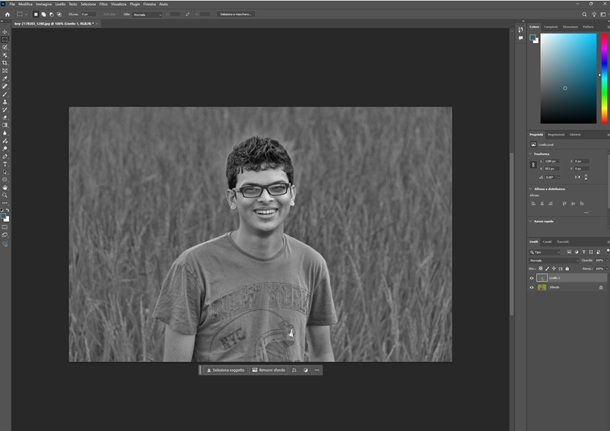Select the Crop tool
This screenshot has width=610, height=431.
pyautogui.click(x=5, y=63)
